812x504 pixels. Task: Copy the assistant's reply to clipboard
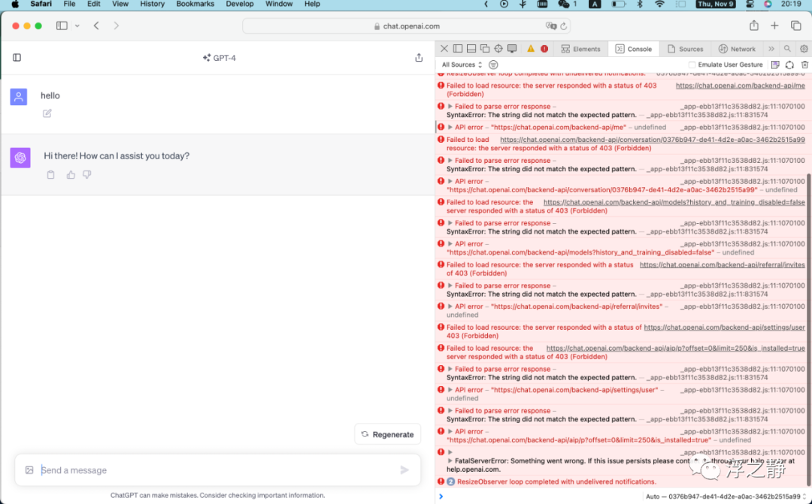51,175
